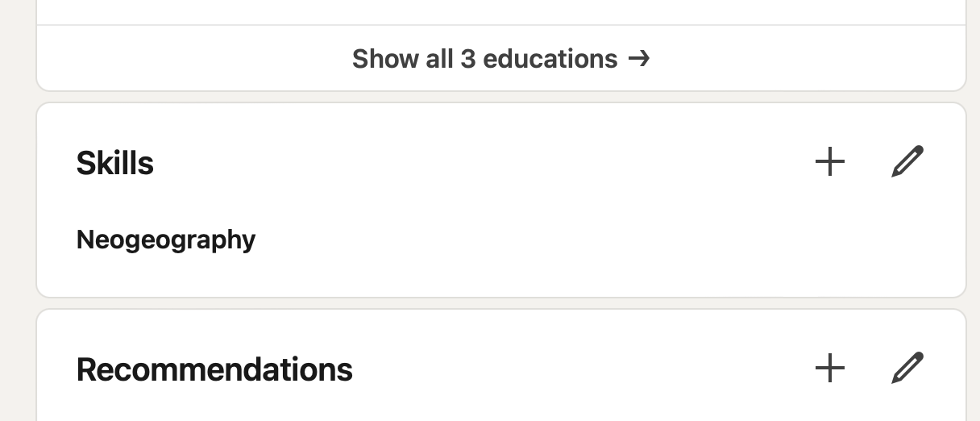Image resolution: width=980 pixels, height=421 pixels.
Task: Add a new skill with plus icon
Action: click(x=829, y=162)
